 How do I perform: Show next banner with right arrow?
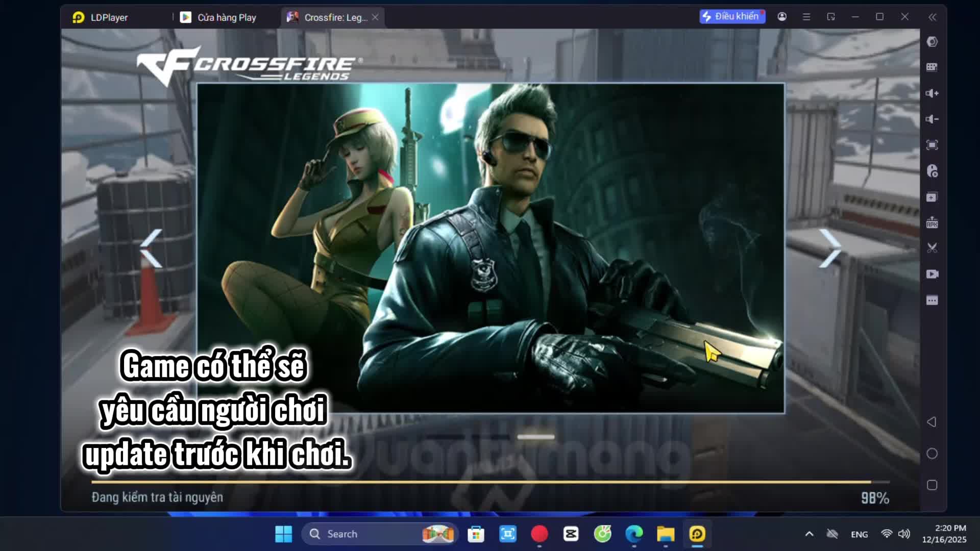tap(830, 248)
